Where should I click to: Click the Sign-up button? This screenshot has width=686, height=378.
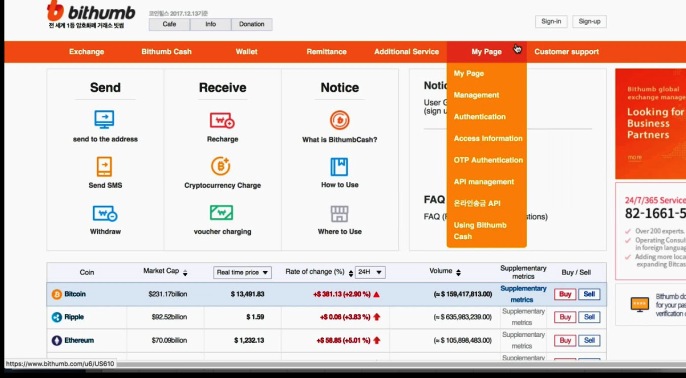589,21
